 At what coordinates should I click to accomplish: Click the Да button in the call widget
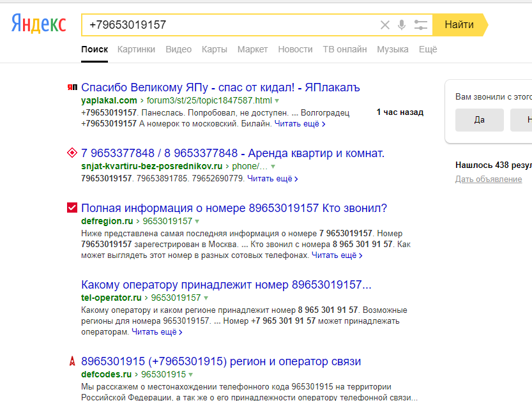(480, 120)
